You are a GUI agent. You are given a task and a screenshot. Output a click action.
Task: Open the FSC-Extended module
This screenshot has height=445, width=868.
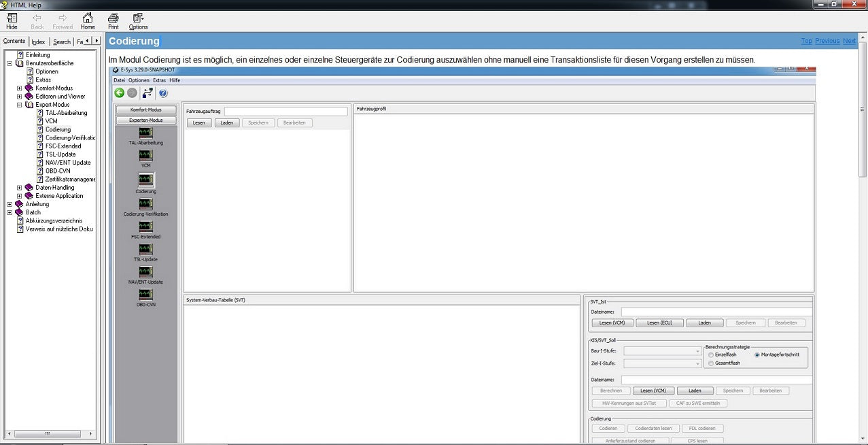145,226
